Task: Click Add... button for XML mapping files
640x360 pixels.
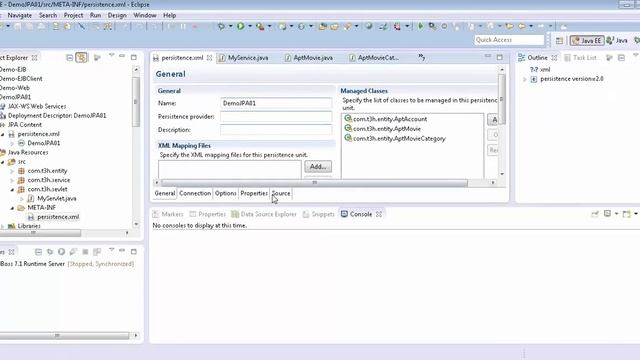Action: (x=318, y=167)
